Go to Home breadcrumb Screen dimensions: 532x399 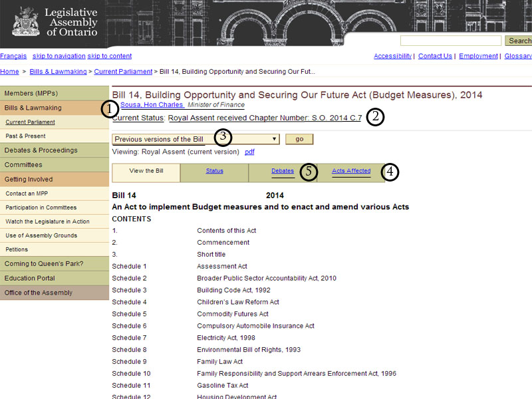click(x=9, y=72)
